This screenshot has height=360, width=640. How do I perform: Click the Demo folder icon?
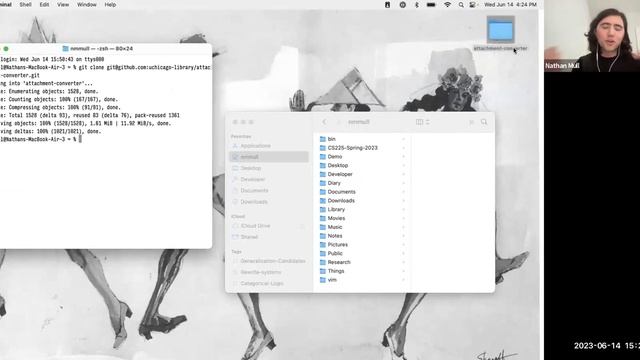pyautogui.click(x=323, y=157)
